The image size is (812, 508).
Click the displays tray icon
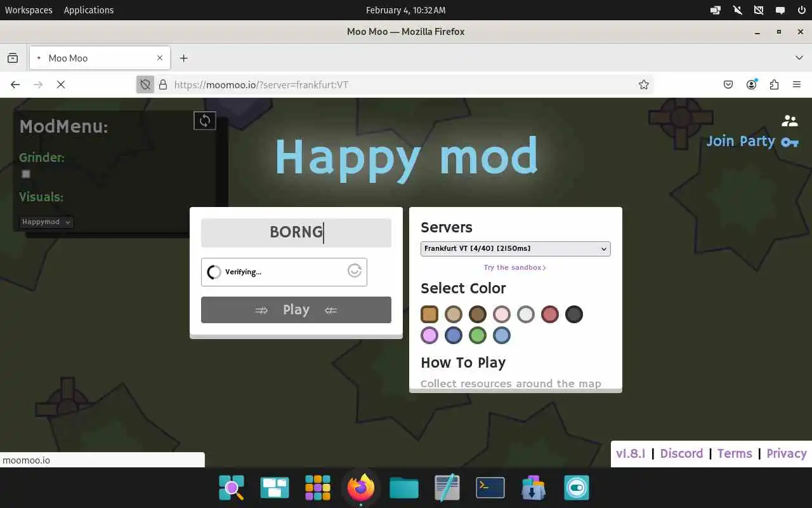(716, 10)
